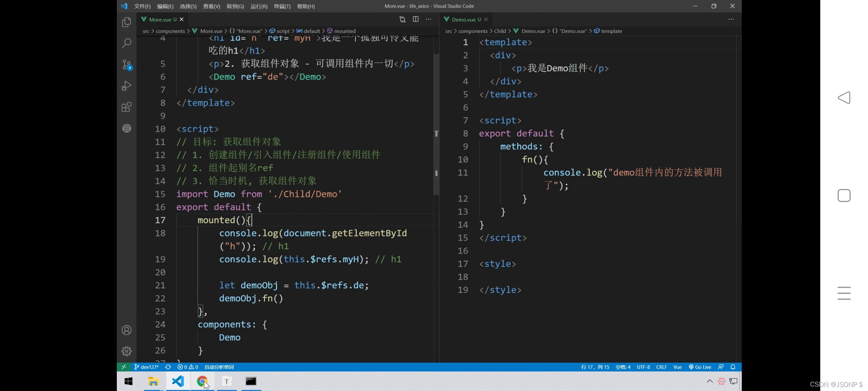Open notifications bell in status bar
868x391 pixels.
[733, 367]
